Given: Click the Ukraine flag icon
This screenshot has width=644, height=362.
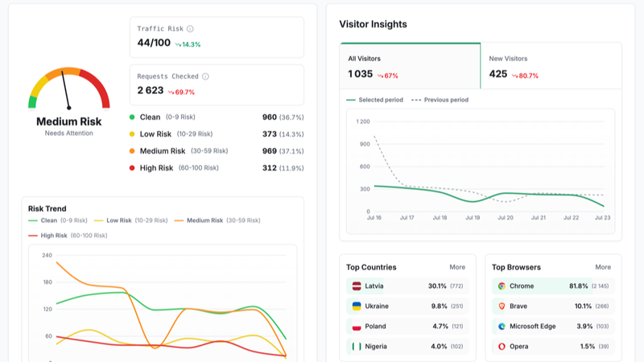Looking at the screenshot, I should (357, 306).
